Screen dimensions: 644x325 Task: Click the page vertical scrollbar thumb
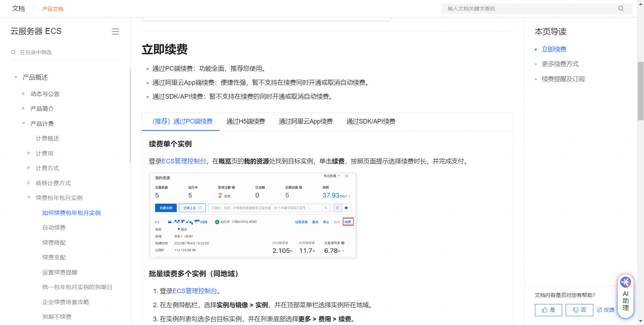coord(641,91)
